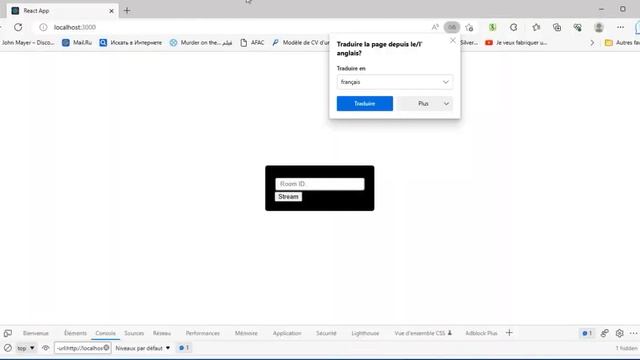Click the translate icon in address bar
Viewport: 640px width, 360px height.
pyautogui.click(x=452, y=27)
